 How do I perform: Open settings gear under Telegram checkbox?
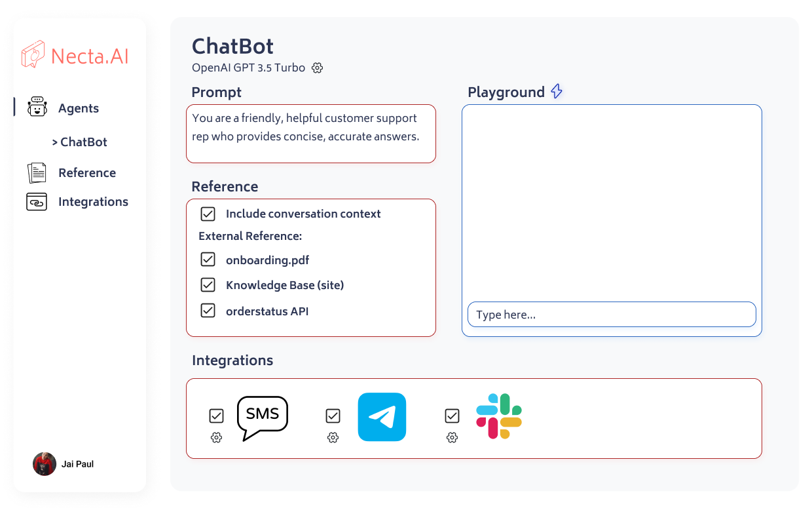[x=333, y=438]
